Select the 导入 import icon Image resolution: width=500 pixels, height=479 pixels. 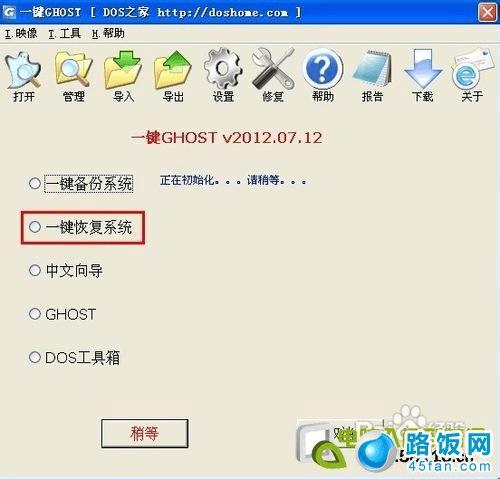(x=123, y=70)
